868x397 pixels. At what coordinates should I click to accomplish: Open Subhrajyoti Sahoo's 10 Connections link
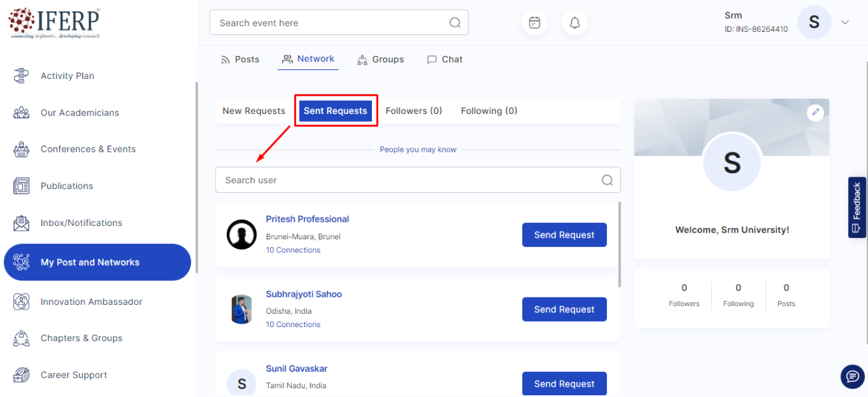click(293, 325)
